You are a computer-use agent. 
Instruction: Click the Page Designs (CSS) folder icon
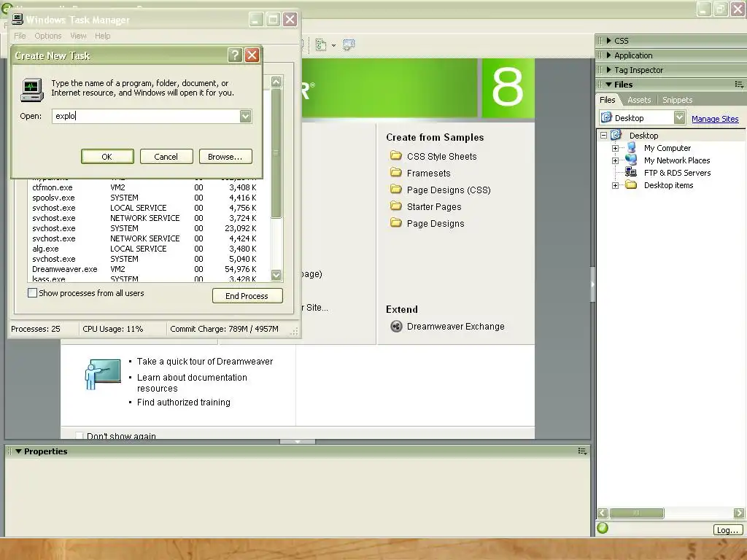pyautogui.click(x=396, y=189)
